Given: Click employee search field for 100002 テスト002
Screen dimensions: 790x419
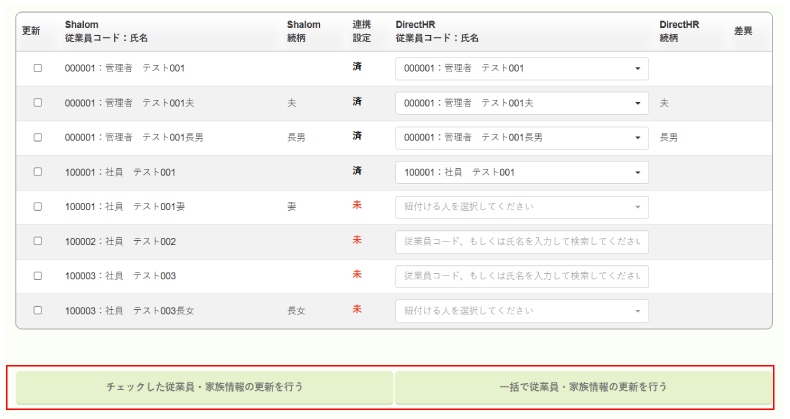Looking at the screenshot, I should point(521,242).
